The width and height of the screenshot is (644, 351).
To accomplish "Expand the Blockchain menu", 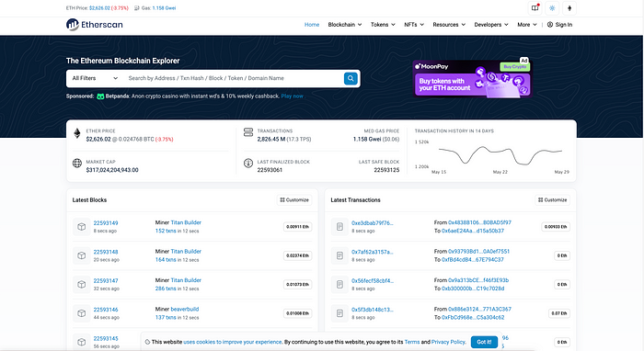I will (x=345, y=25).
